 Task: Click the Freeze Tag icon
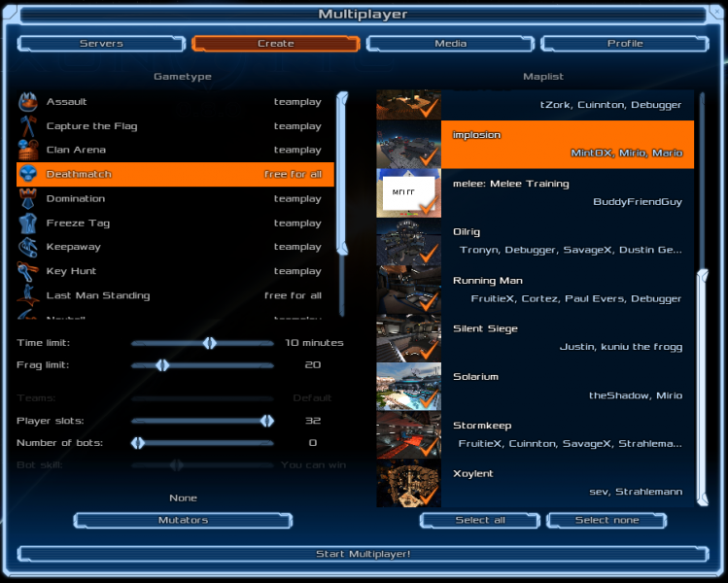click(x=28, y=223)
